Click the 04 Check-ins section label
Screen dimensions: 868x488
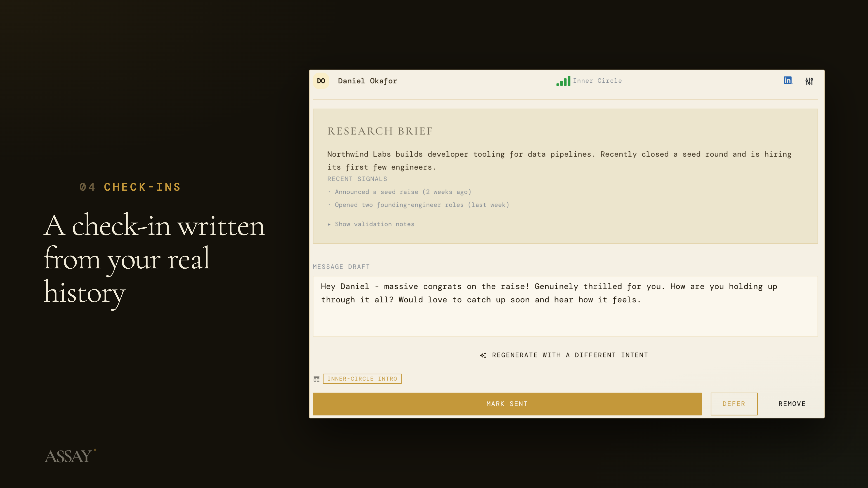[130, 187]
